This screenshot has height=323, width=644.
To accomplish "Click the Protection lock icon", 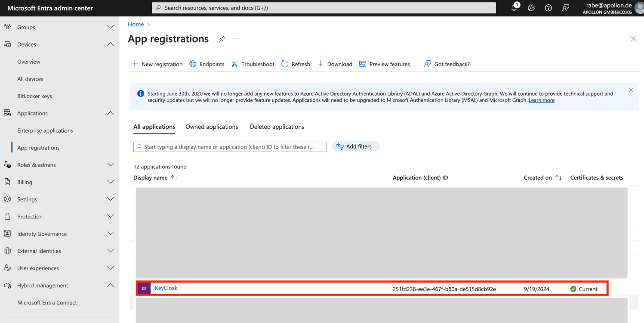I will pyautogui.click(x=7, y=216).
